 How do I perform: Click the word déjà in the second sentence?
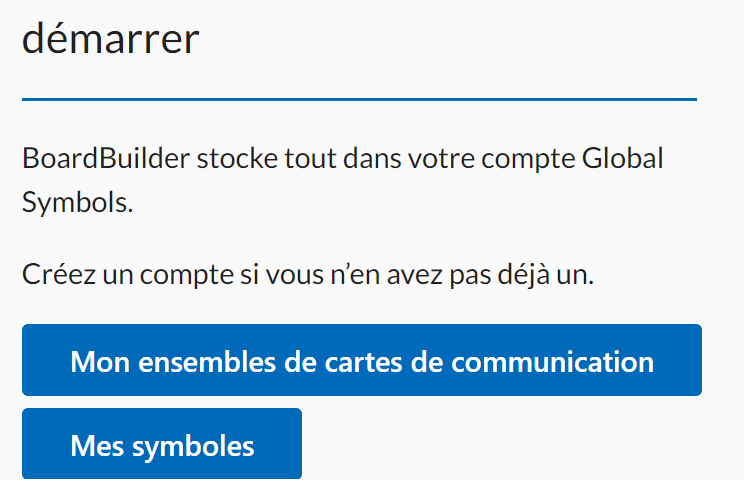pyautogui.click(x=520, y=273)
